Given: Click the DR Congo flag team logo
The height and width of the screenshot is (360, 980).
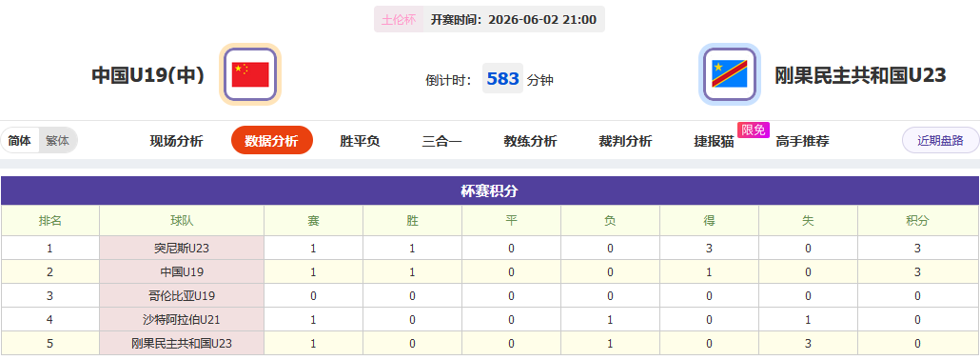Looking at the screenshot, I should pyautogui.click(x=730, y=74).
